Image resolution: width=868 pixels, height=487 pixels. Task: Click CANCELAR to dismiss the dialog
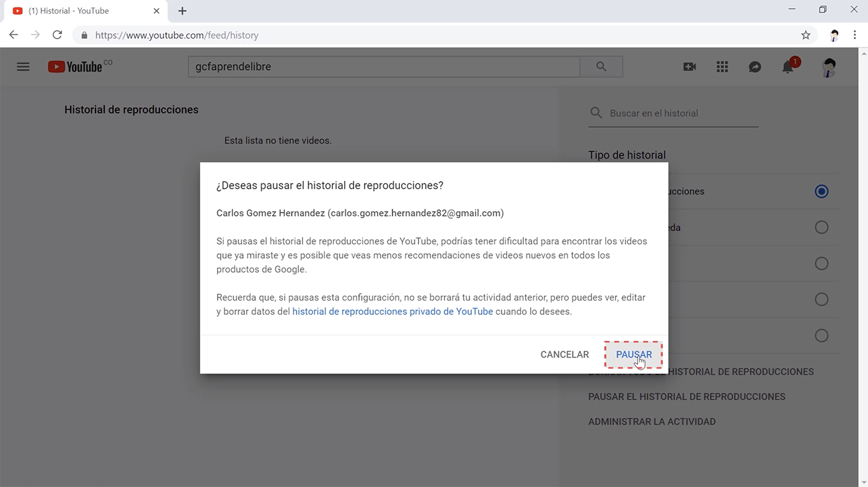tap(564, 354)
